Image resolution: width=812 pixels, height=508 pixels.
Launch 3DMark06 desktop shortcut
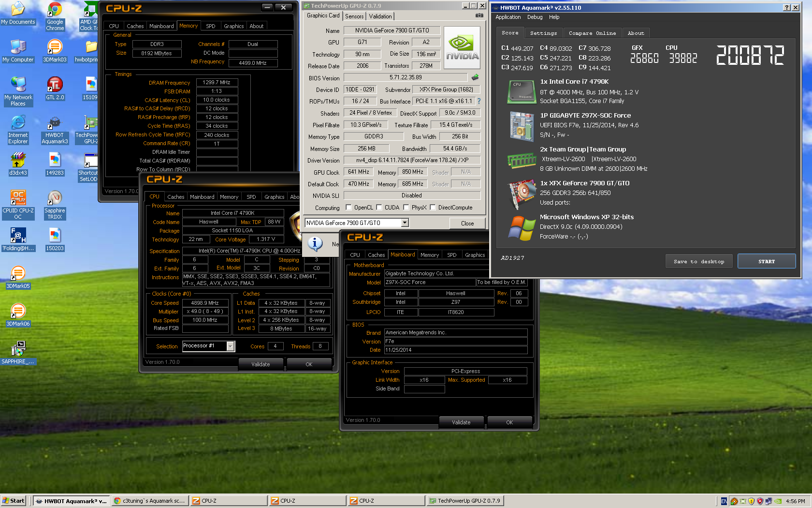(x=18, y=315)
